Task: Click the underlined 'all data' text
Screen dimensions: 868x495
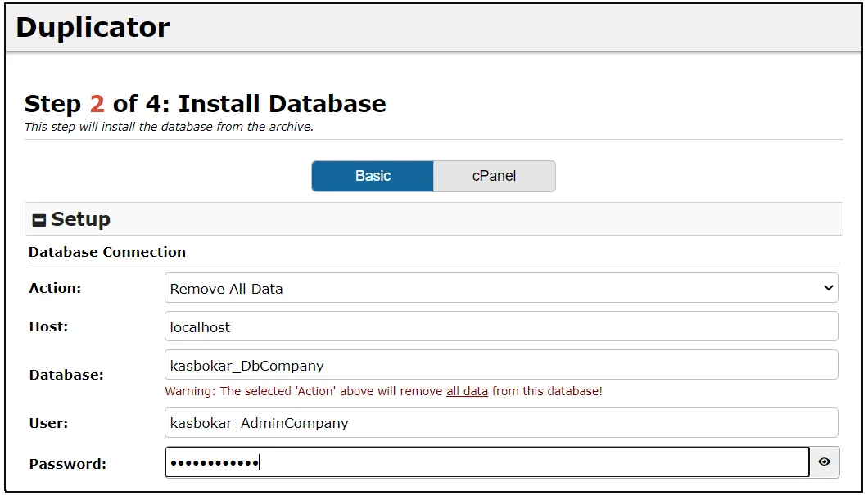Action: [468, 391]
